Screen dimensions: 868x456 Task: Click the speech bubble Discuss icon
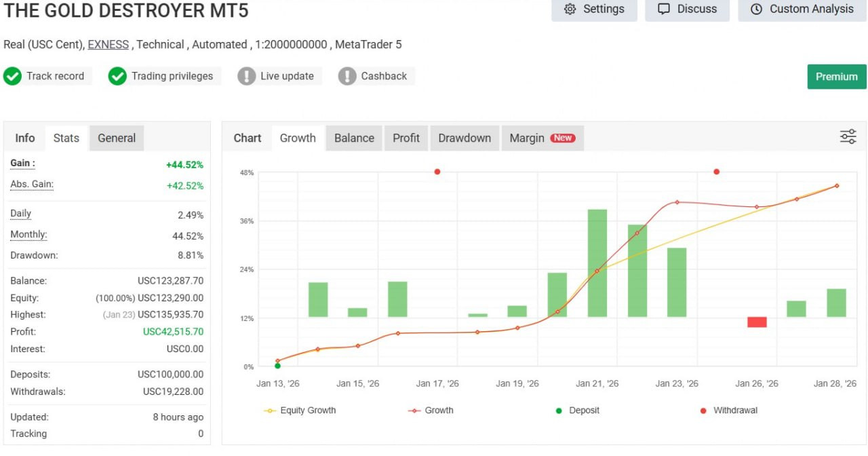click(664, 9)
